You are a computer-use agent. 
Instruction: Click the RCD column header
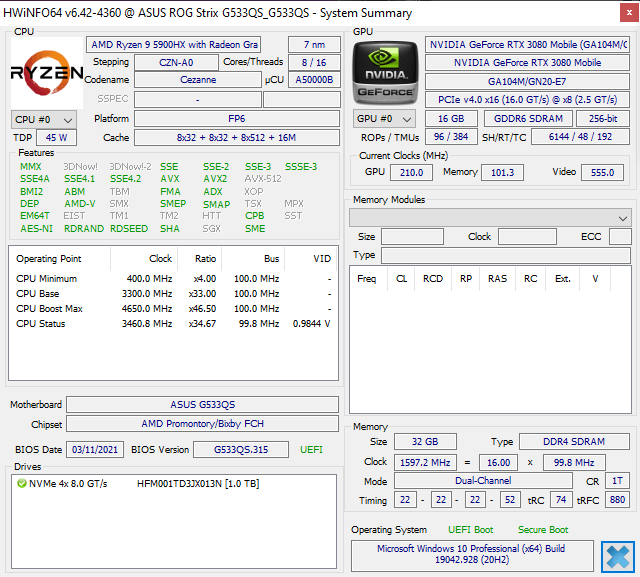[433, 279]
